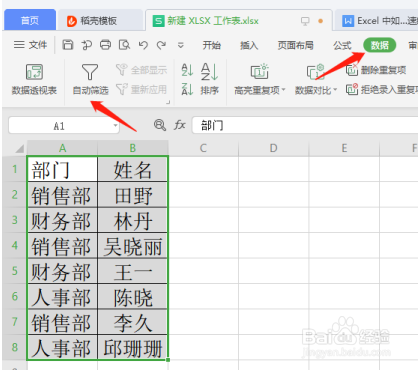Viewport: 419px width, 370px height.
Task: Click the monitor icon in document tab
Action: [x=305, y=21]
